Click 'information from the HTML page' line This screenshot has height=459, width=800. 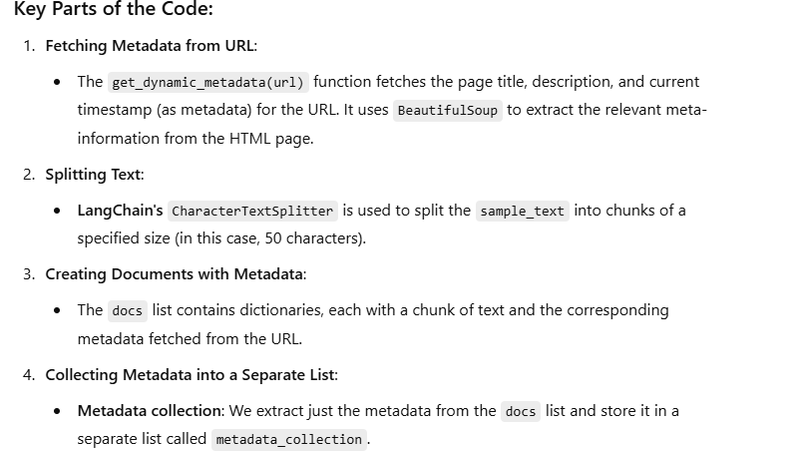(x=195, y=139)
